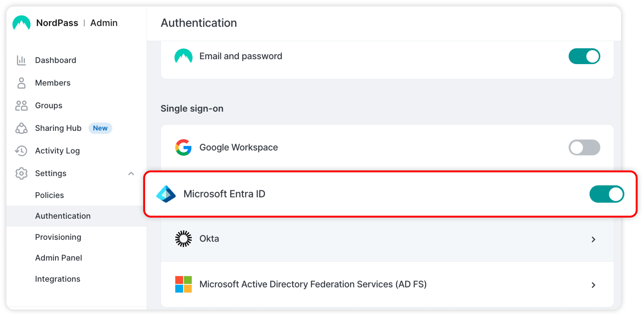This screenshot has width=644, height=316.
Task: Click the Activity Log clock icon
Action: click(21, 151)
